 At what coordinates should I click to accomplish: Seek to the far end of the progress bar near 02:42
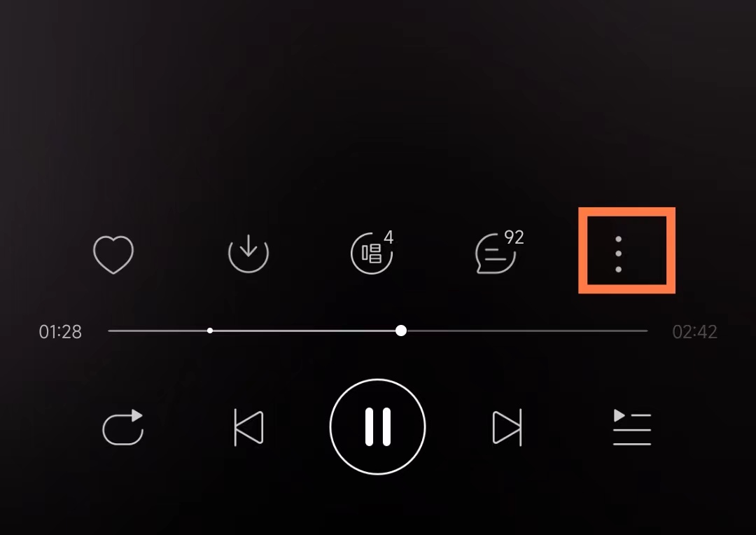pyautogui.click(x=644, y=331)
